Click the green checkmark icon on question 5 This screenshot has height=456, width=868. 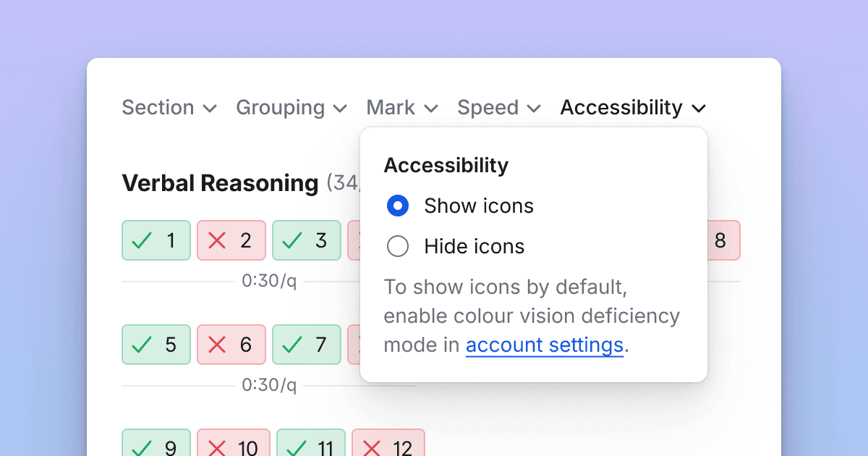pos(142,345)
